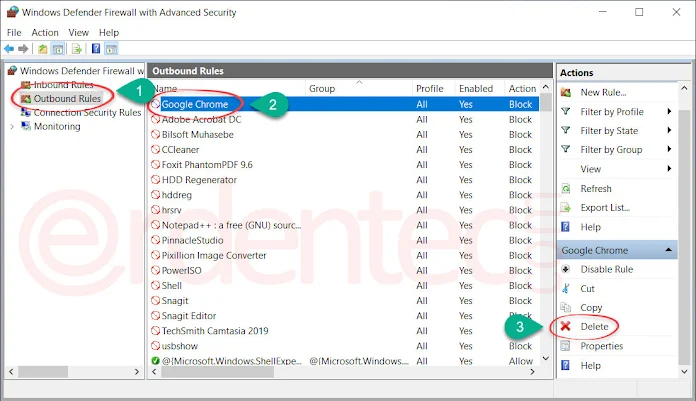Click the blue Help toolbar icon
Screen dimensions: 696x401
click(96, 49)
